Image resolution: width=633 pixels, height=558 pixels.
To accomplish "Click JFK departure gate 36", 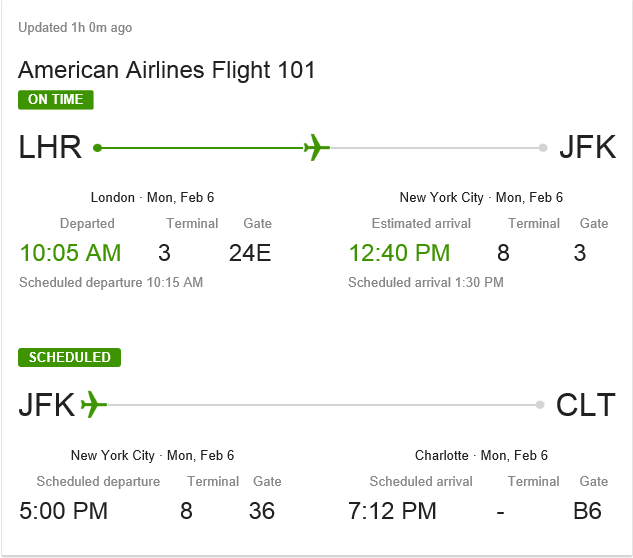I will tap(261, 511).
